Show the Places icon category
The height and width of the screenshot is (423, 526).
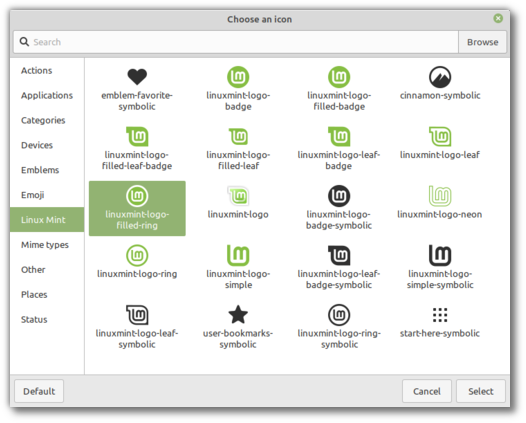click(47, 294)
